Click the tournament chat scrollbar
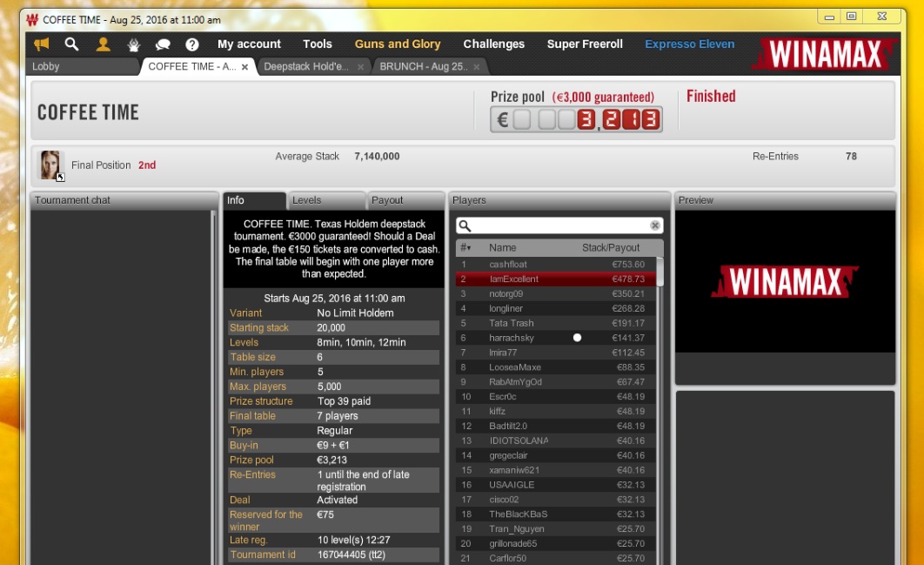 tap(213, 387)
